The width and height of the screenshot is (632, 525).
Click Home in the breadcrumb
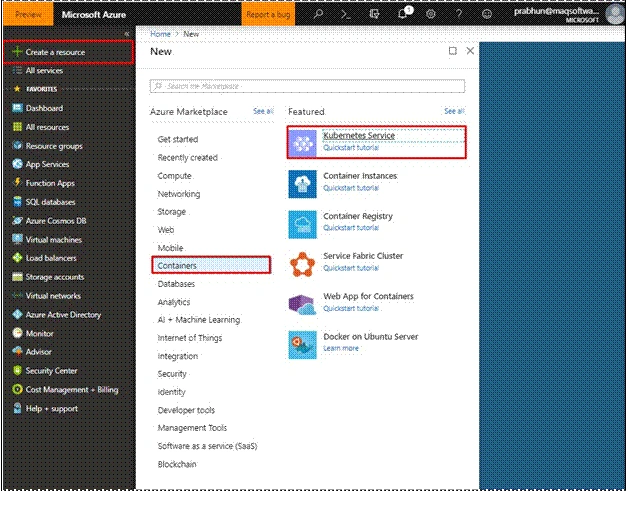tap(160, 34)
